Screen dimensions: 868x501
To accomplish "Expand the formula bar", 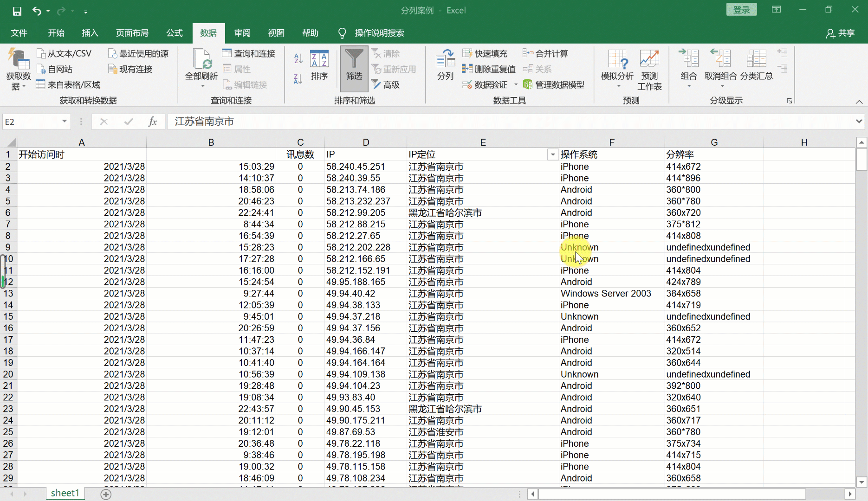I will coord(859,122).
